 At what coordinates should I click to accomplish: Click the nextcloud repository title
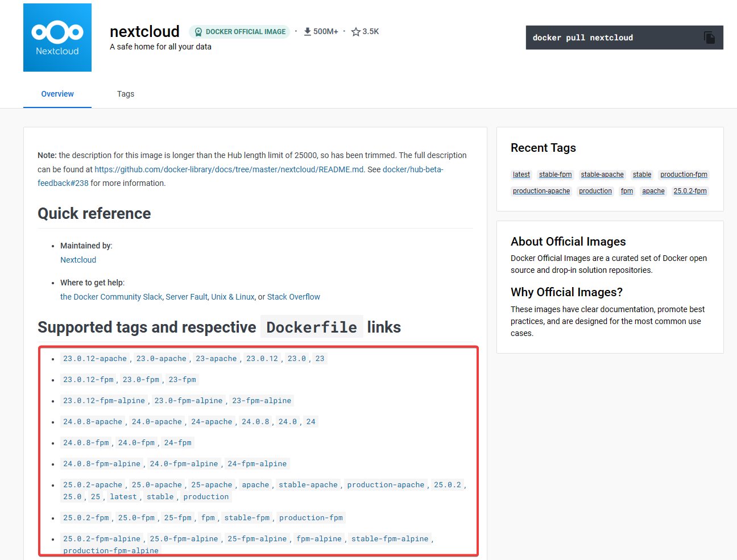pyautogui.click(x=144, y=31)
